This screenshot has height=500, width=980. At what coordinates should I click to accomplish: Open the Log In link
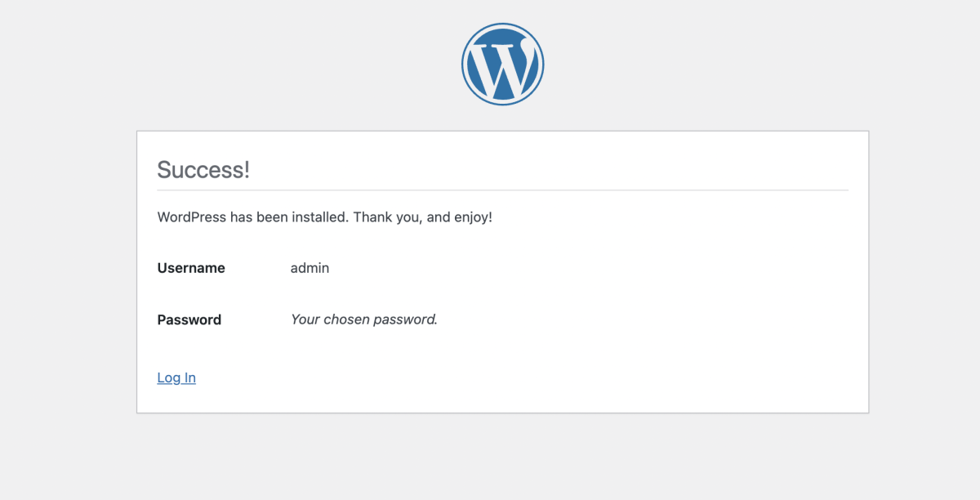[176, 377]
